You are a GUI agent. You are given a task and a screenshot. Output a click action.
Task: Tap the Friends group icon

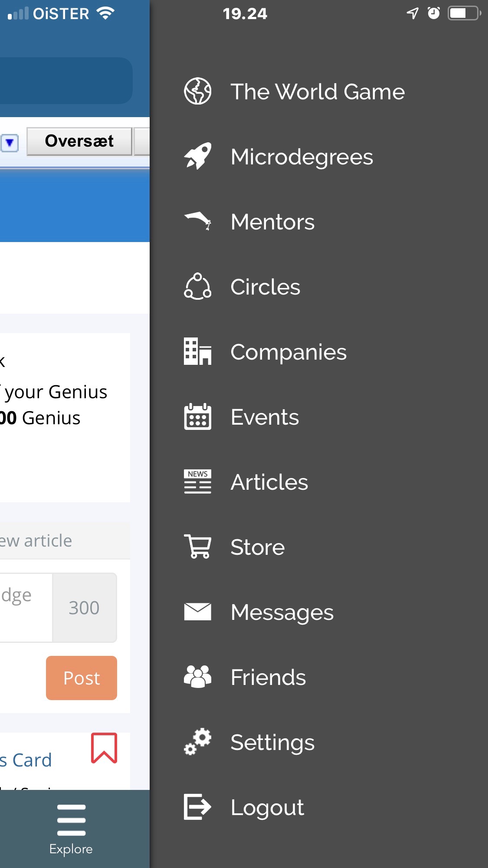pos(197,677)
